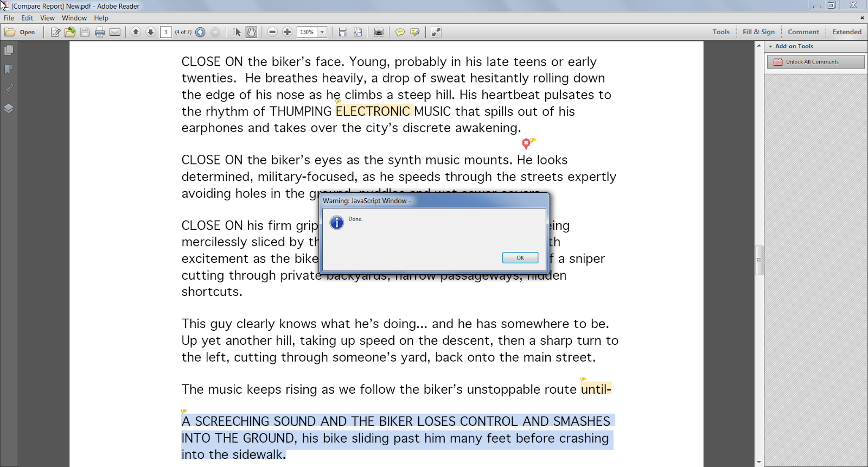Click the snapshot camera tool icon
Screen dimensions: 868x467
(379, 32)
